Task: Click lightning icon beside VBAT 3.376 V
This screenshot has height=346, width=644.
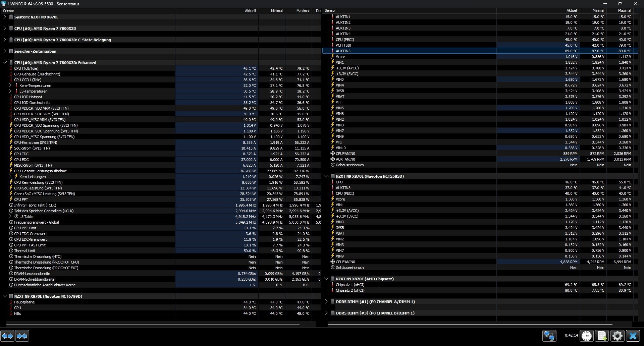Action: tap(333, 97)
